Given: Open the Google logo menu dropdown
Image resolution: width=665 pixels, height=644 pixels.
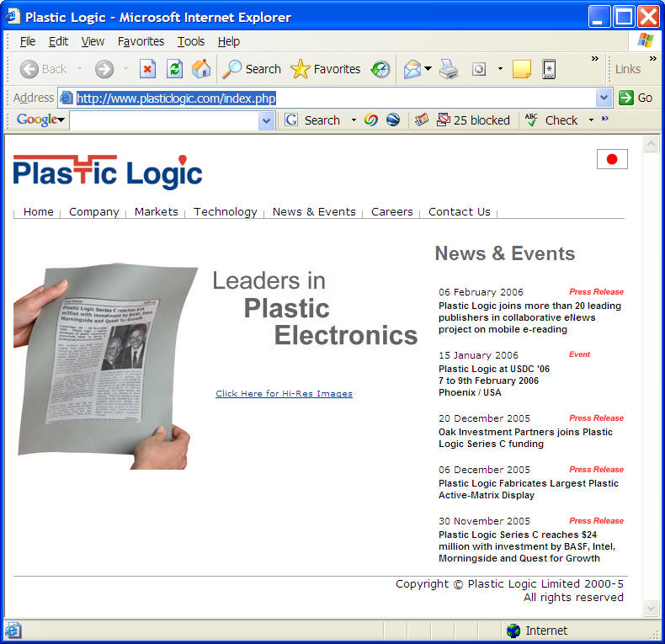Looking at the screenshot, I should click(x=61, y=120).
